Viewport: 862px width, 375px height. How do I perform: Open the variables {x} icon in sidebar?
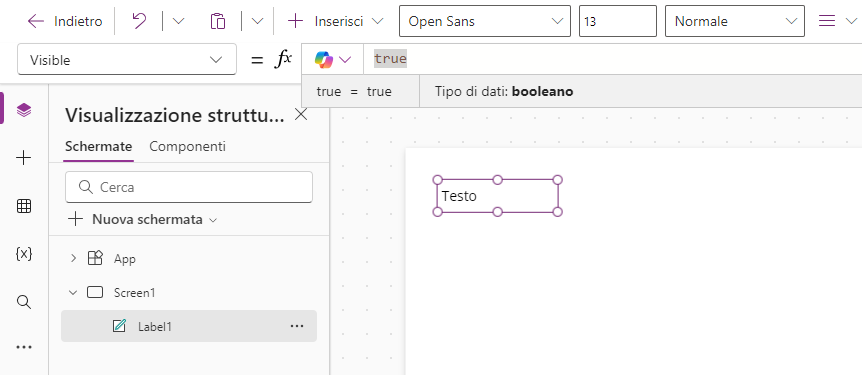tap(24, 253)
